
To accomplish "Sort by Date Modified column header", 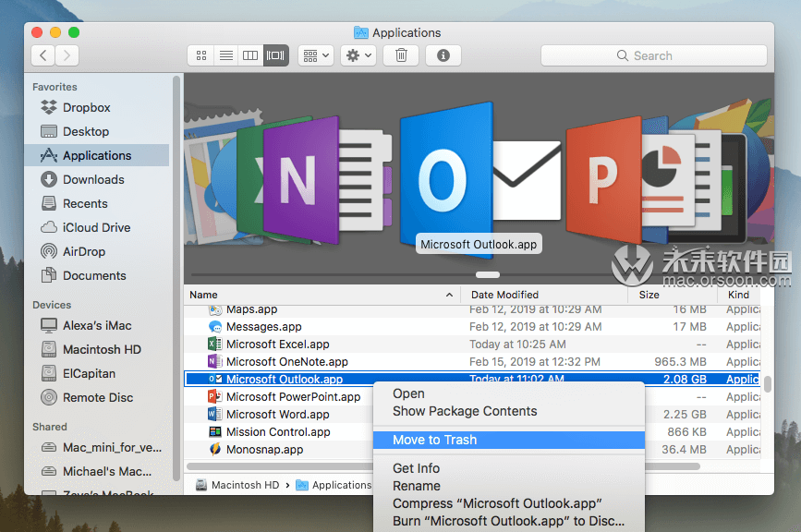I will (x=544, y=295).
